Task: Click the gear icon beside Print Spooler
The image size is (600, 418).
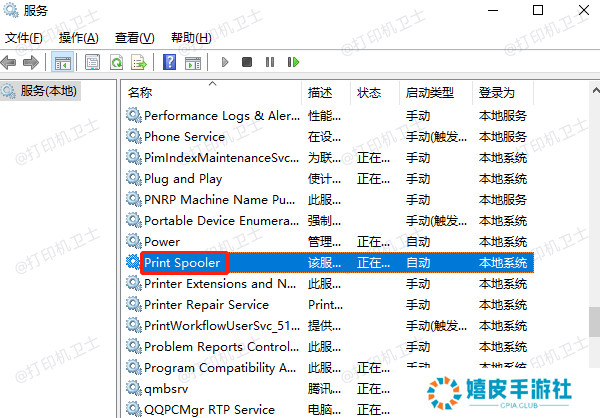Action: (x=134, y=262)
